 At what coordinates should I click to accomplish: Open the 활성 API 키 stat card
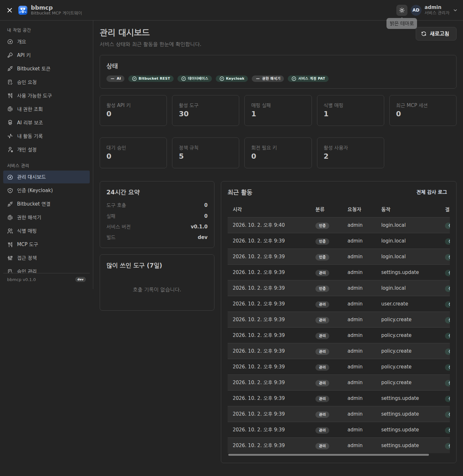[133, 110]
